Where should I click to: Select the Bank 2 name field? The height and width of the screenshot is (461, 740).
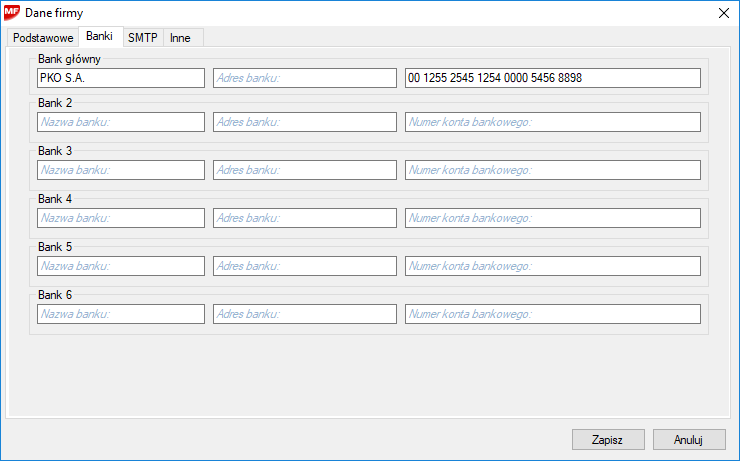tap(120, 122)
